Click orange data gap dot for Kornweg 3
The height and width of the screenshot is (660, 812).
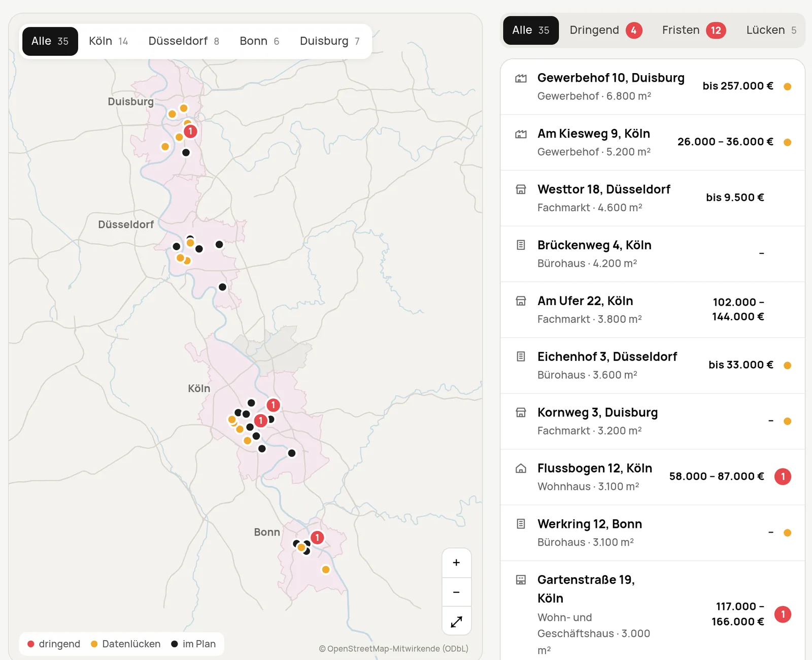coord(787,421)
